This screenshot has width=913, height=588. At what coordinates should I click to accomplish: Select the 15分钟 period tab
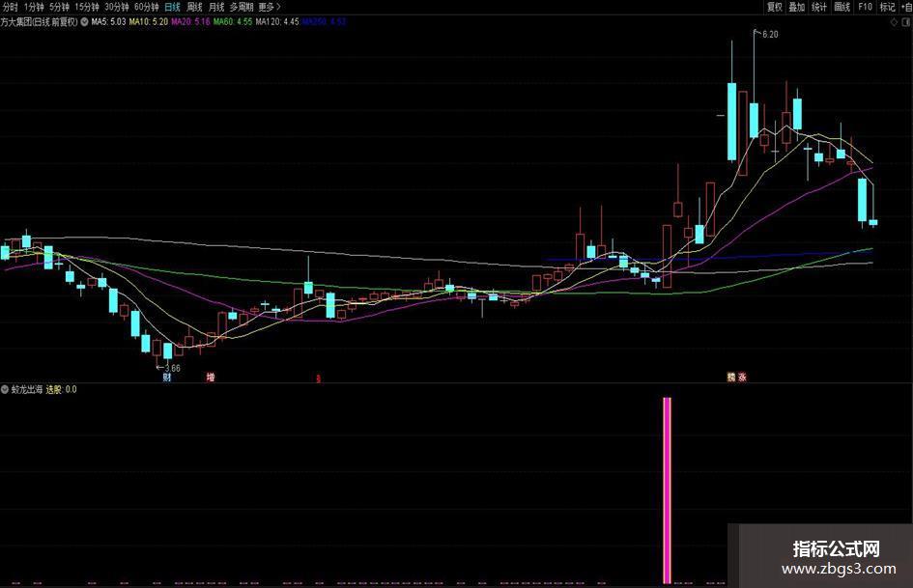[87, 7]
